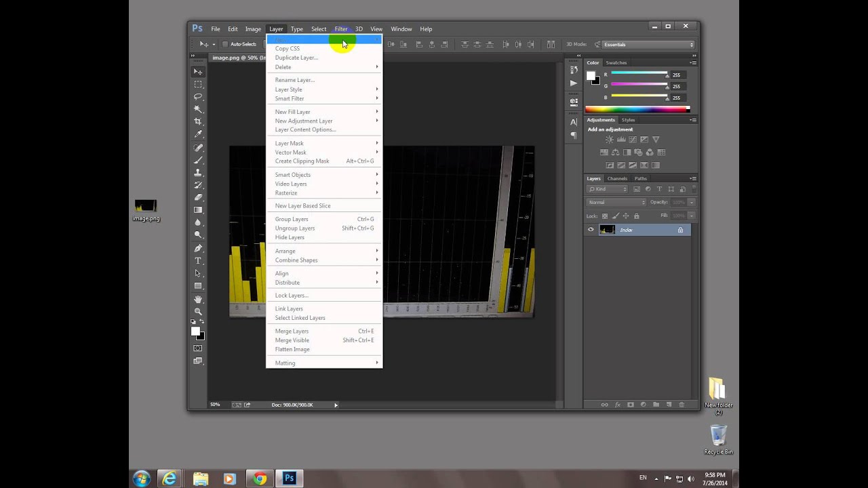This screenshot has width=868, height=488.
Task: Expand the Layer Style submenu
Action: (325, 89)
